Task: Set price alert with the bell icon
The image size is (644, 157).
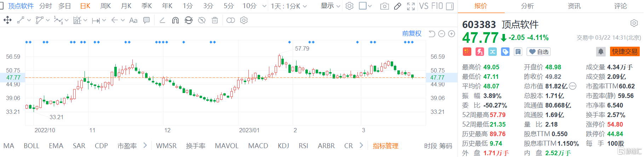Action: (x=601, y=52)
